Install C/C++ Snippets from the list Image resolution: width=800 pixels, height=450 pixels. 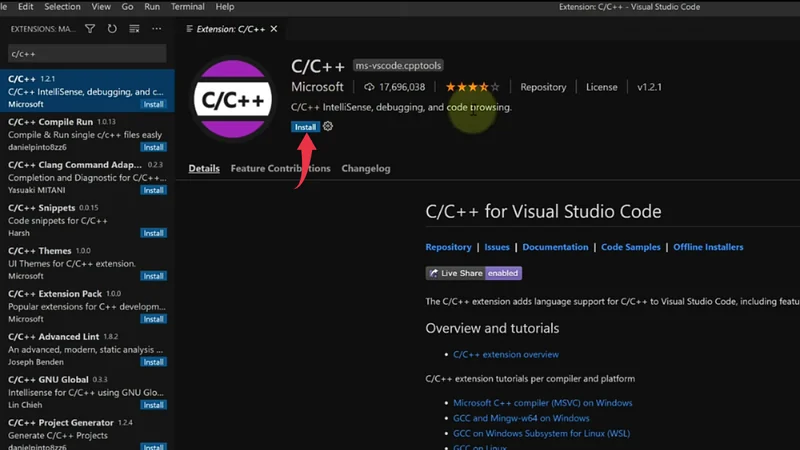pyautogui.click(x=153, y=233)
